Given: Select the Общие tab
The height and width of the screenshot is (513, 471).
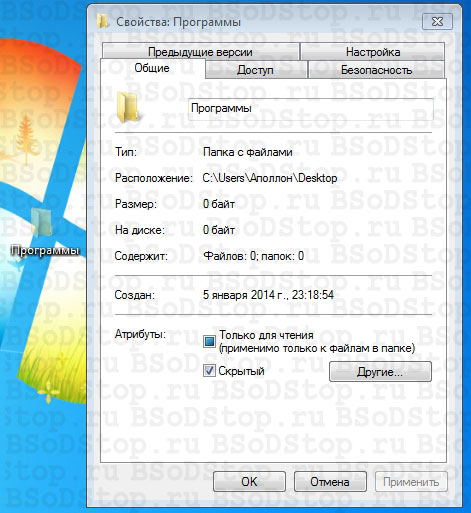Looking at the screenshot, I should (x=152, y=68).
